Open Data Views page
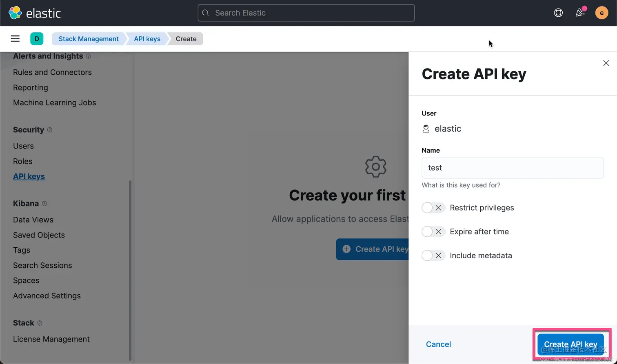This screenshot has width=617, height=364. 33,220
